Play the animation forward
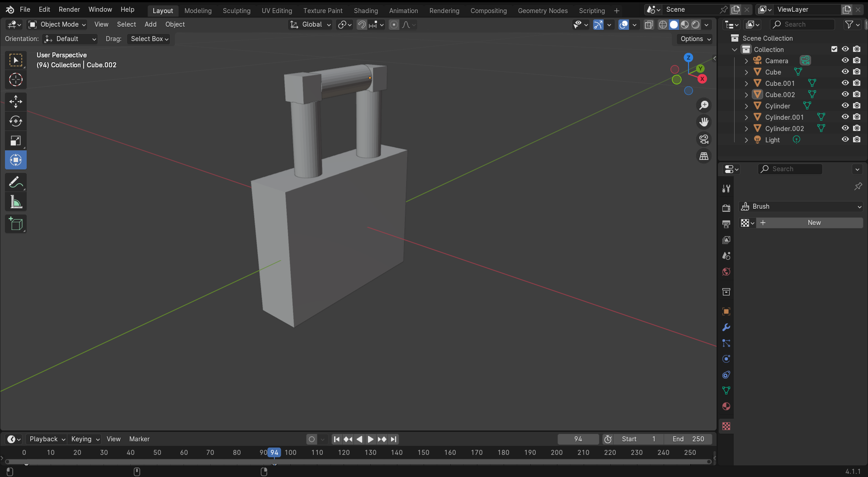 (x=370, y=439)
